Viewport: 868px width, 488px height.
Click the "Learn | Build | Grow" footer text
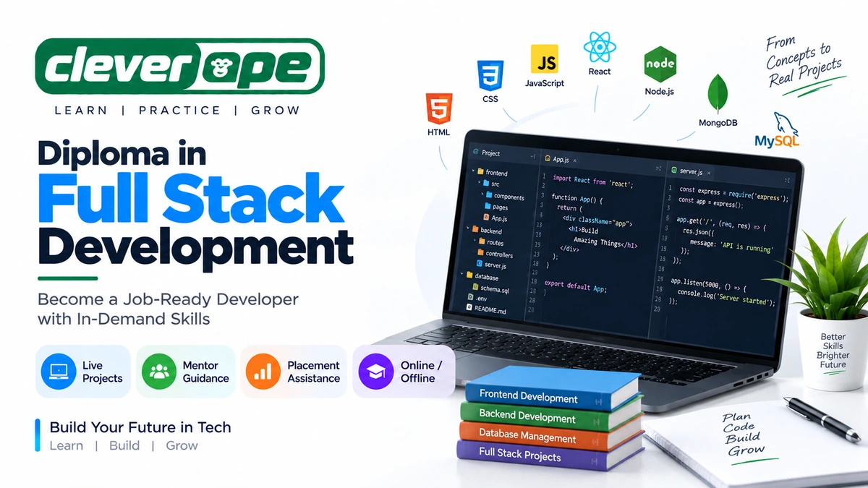pyautogui.click(x=124, y=445)
